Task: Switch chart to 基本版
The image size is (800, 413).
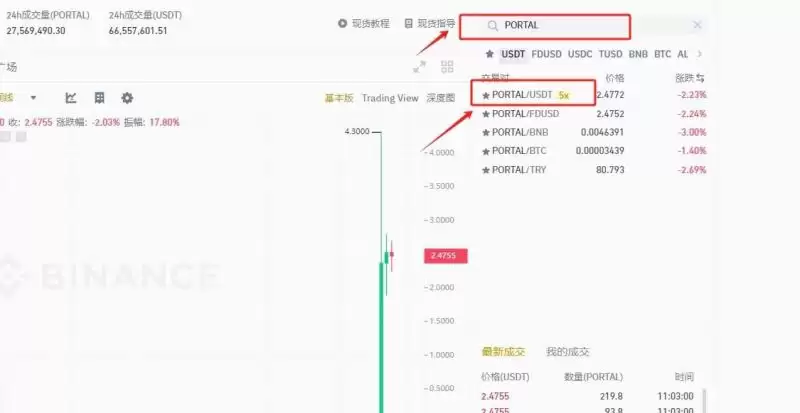Action: (339, 98)
